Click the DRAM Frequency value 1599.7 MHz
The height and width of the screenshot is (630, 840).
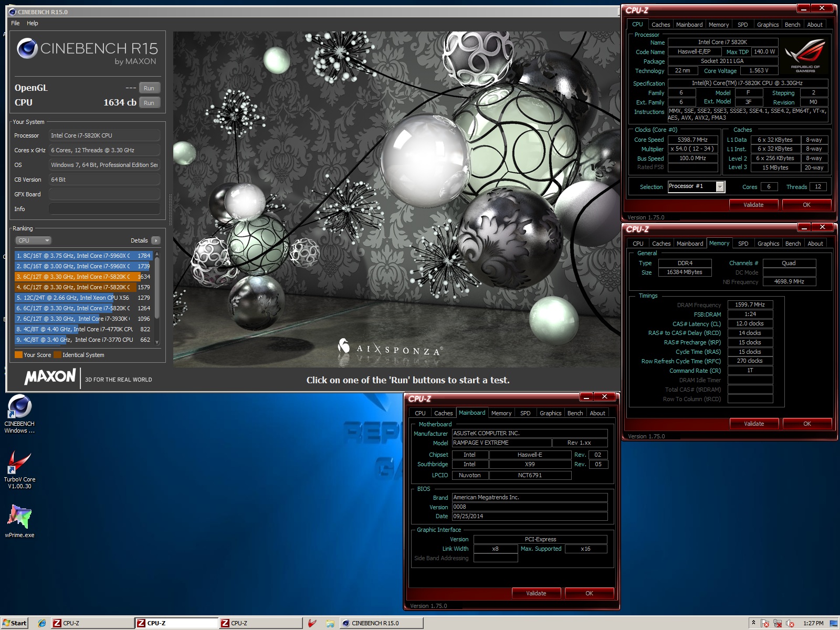point(750,304)
